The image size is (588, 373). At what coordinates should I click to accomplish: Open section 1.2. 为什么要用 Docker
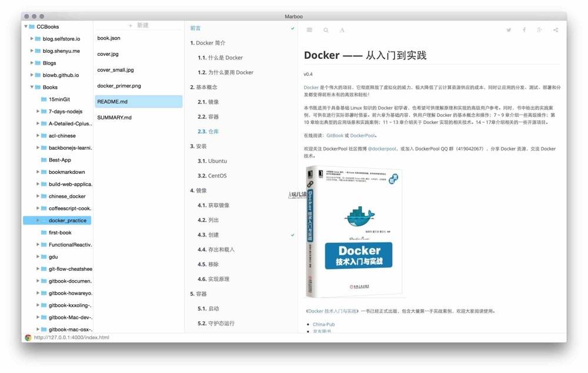[x=225, y=72]
